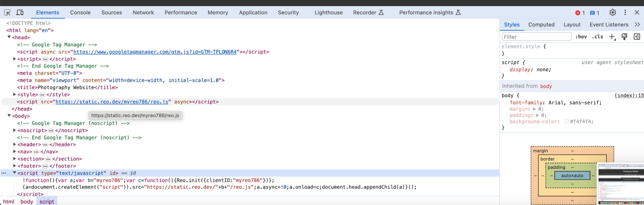The height and width of the screenshot is (205, 644).
Task: Click the red error count indicator
Action: (580, 13)
